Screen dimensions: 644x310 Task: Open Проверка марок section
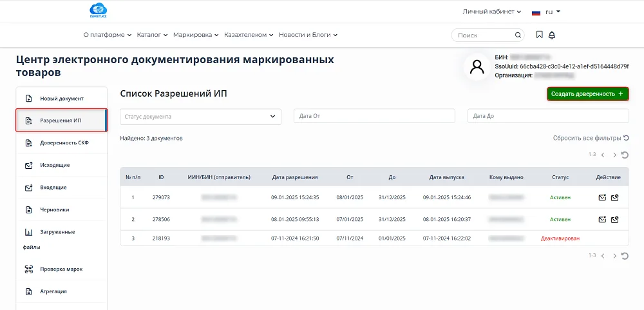(x=62, y=269)
